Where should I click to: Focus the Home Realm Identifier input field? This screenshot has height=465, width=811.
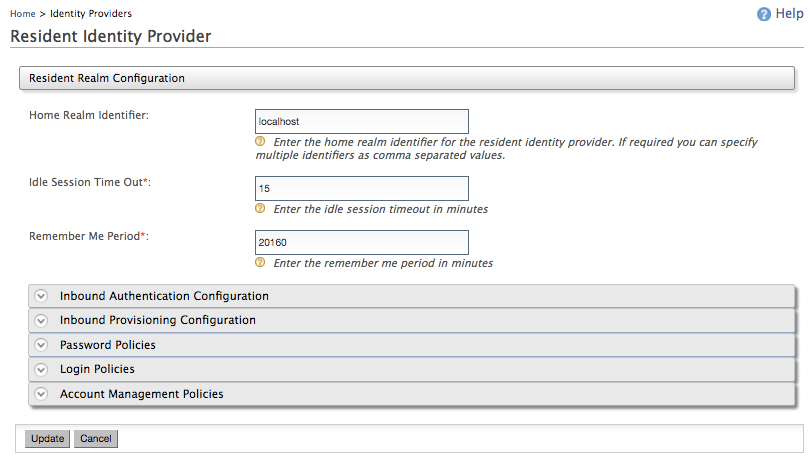coord(362,121)
